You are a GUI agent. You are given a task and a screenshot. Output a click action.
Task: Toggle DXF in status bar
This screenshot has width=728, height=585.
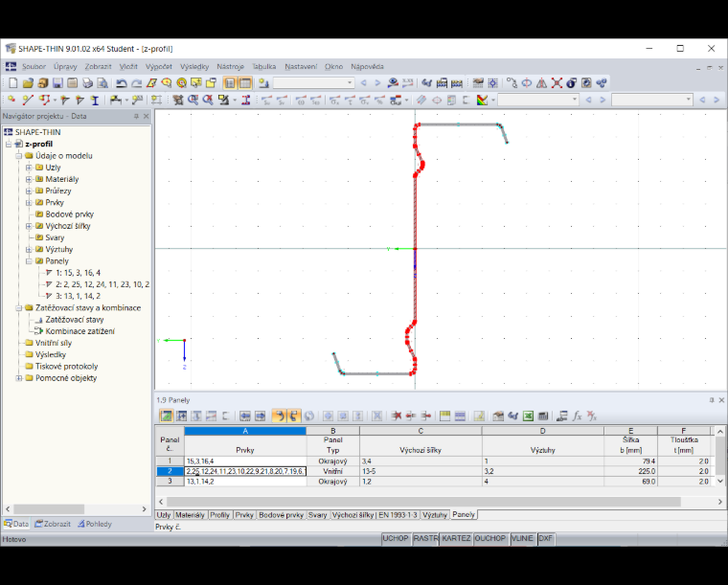[x=546, y=538]
